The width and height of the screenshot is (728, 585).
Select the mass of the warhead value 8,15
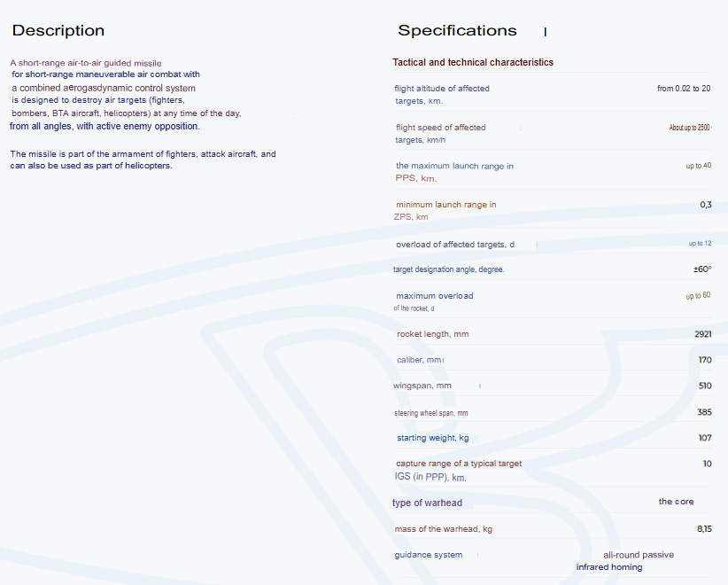click(x=704, y=529)
